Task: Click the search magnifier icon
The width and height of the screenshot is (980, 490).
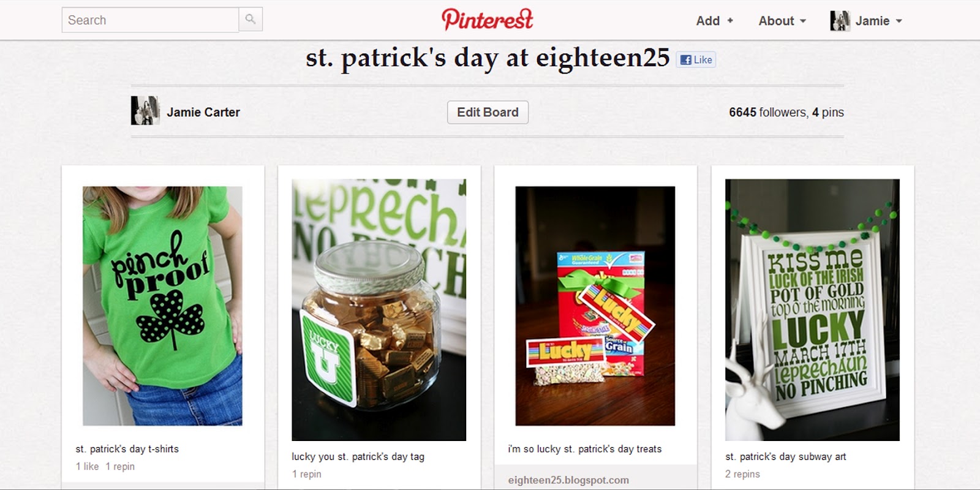Action: coord(251,20)
